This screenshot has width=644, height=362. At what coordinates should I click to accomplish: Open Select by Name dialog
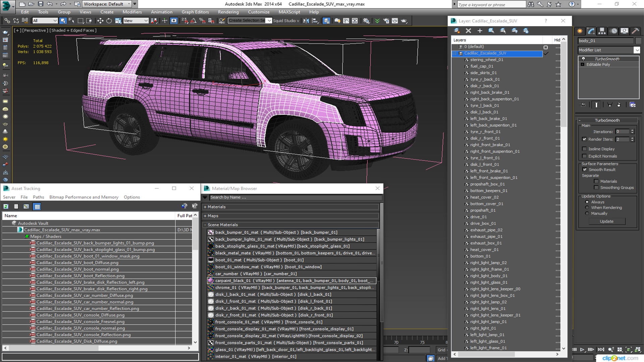pyautogui.click(x=71, y=21)
